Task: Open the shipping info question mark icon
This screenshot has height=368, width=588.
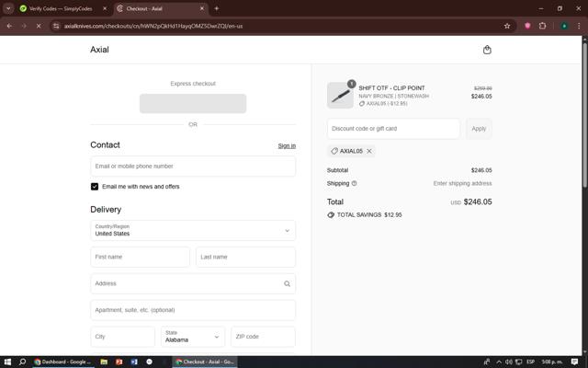Action: click(x=354, y=183)
